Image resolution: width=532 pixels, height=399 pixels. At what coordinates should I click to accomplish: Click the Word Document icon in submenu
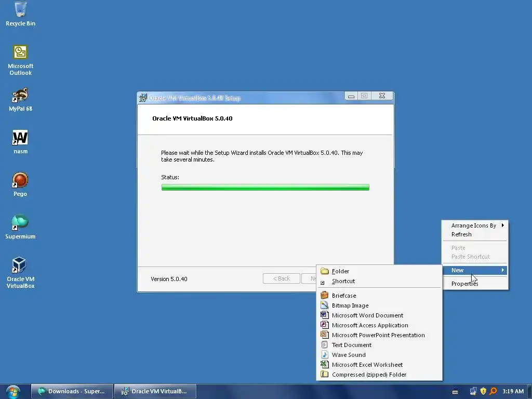(x=325, y=315)
